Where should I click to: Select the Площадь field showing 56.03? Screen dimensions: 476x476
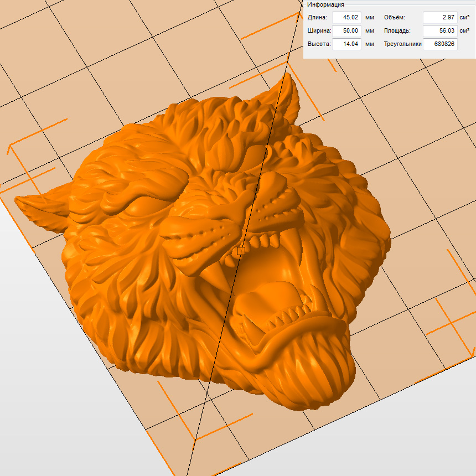[439, 30]
